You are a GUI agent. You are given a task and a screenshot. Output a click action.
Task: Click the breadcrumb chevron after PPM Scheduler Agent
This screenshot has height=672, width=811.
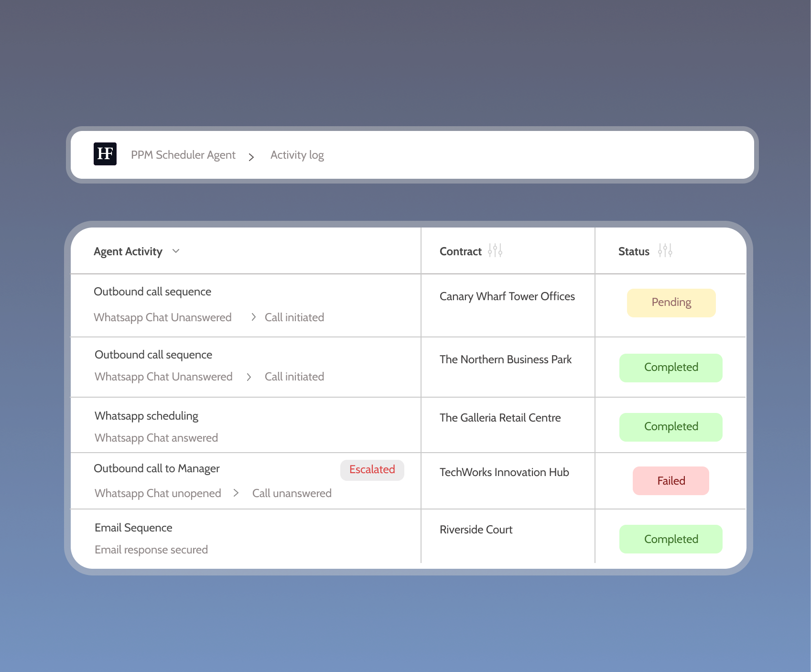(251, 157)
